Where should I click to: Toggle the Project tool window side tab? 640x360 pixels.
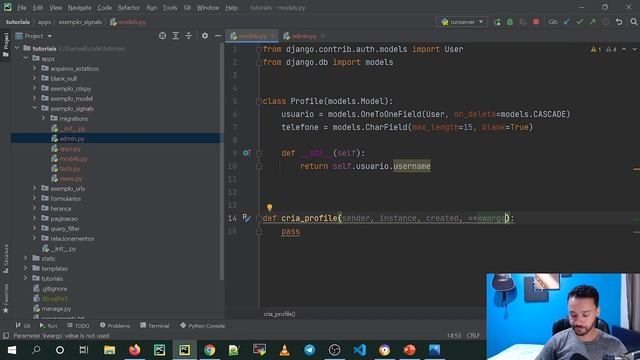pyautogui.click(x=5, y=45)
